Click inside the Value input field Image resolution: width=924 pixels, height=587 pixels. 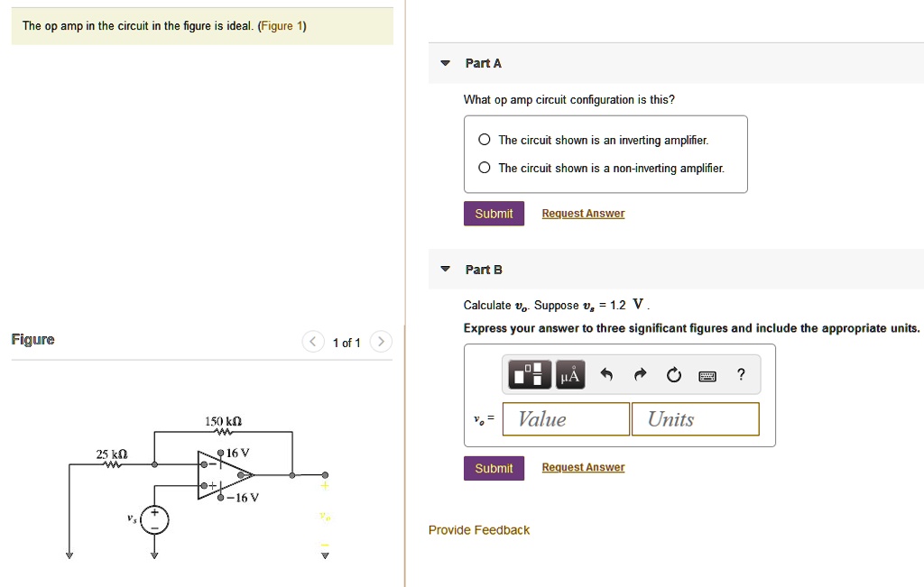566,418
